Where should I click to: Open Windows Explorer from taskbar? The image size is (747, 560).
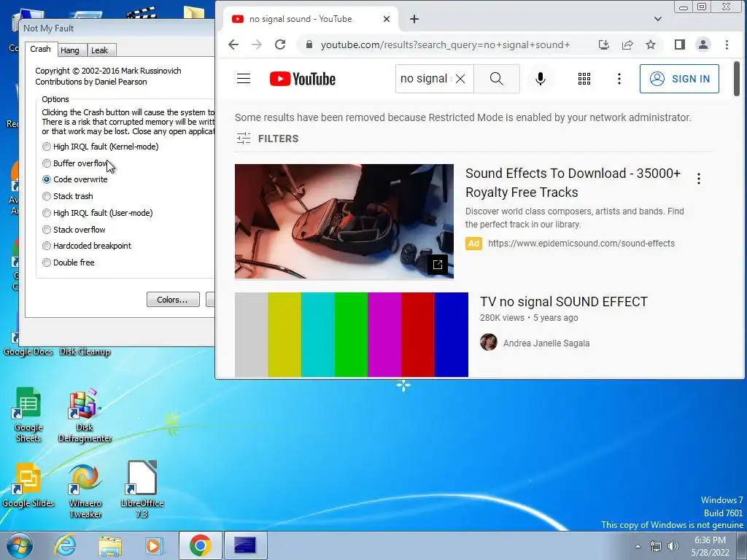click(x=111, y=545)
